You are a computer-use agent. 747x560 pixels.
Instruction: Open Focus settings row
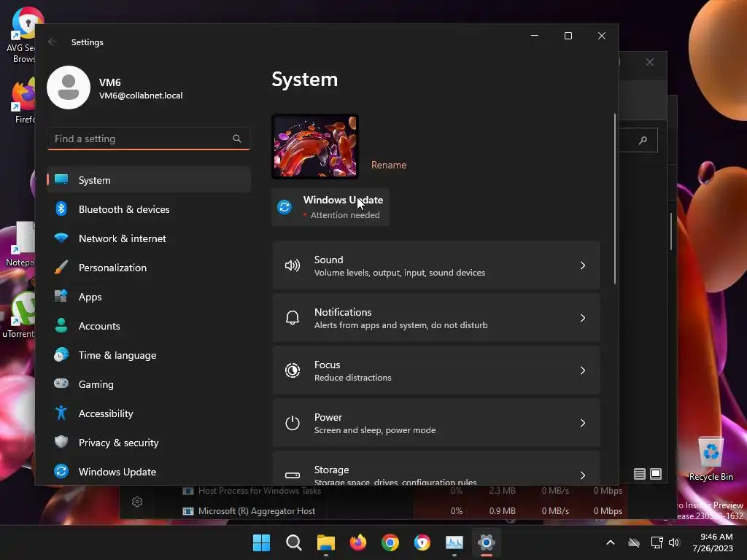click(x=436, y=370)
